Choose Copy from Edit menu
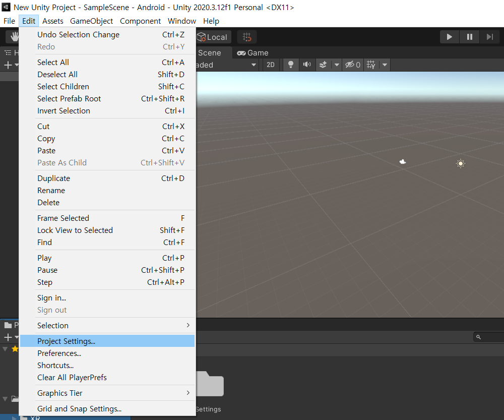 click(107, 139)
